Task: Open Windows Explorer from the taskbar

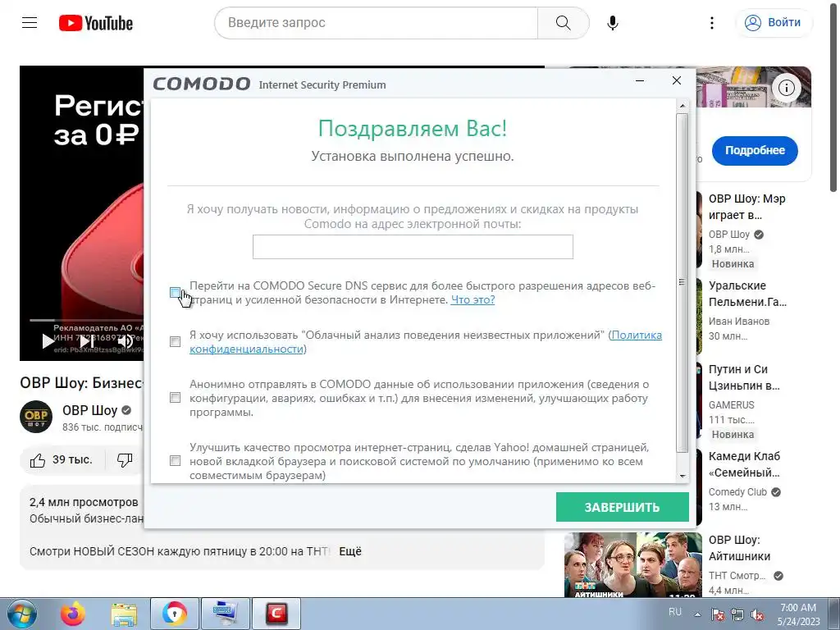Action: pyautogui.click(x=124, y=614)
